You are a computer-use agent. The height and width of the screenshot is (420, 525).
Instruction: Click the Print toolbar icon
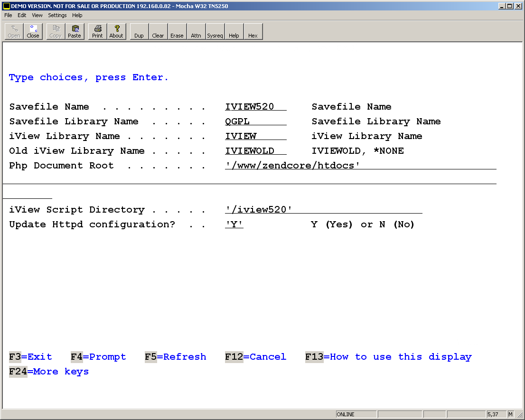97,31
